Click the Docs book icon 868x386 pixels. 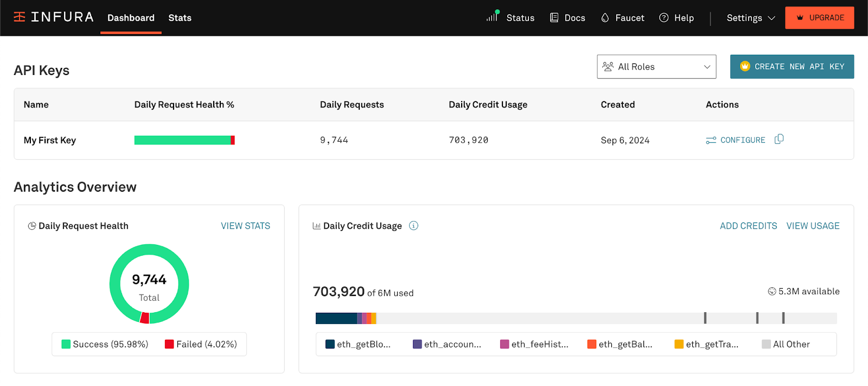point(554,18)
